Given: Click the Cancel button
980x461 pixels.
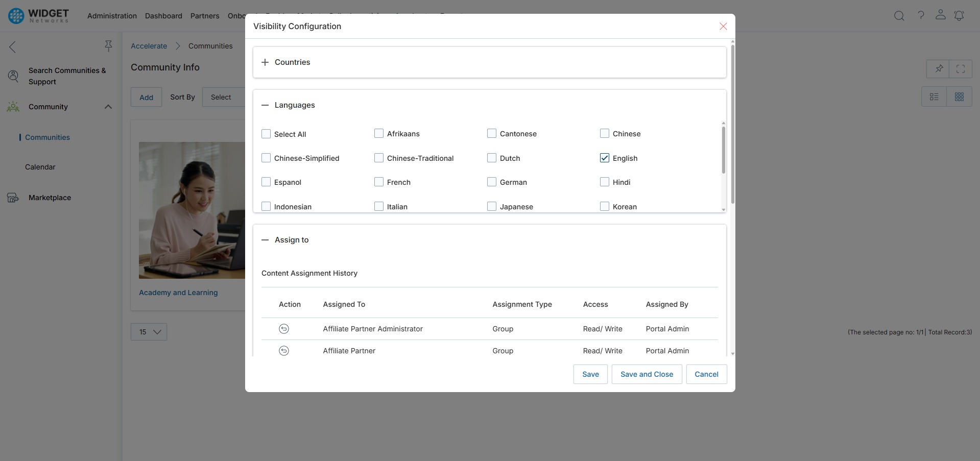Looking at the screenshot, I should point(706,374).
